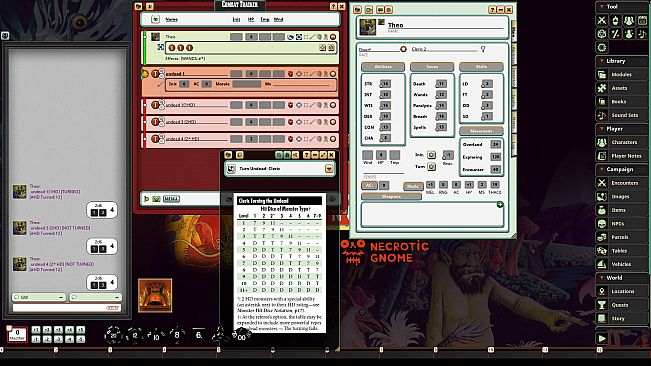Open the Sound Sets entry
Screen dimensions: 651x366
coord(621,115)
